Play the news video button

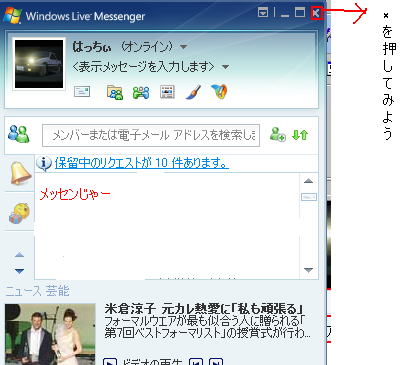[110, 362]
